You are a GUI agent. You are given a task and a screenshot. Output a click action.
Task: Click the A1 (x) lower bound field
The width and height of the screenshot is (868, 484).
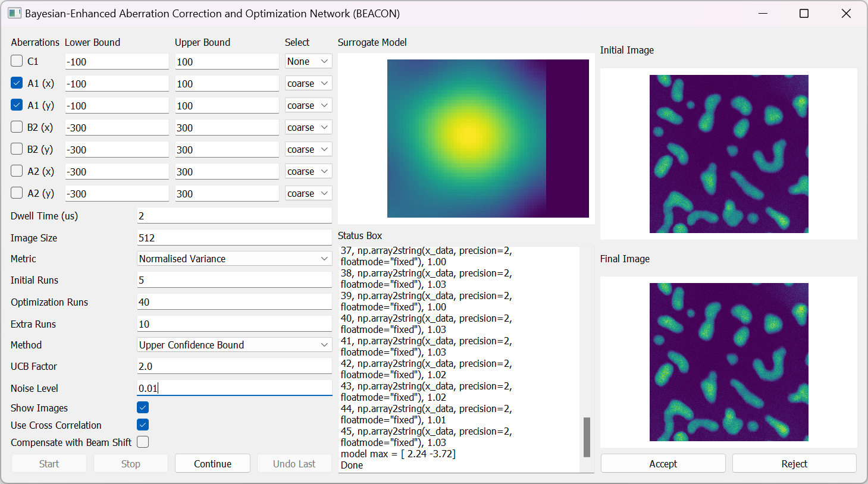coord(117,83)
